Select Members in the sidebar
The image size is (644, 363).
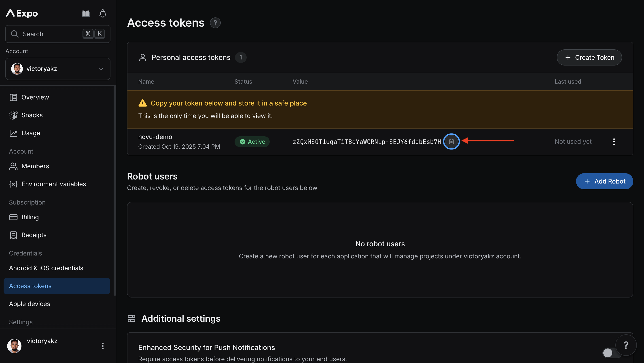tap(35, 166)
